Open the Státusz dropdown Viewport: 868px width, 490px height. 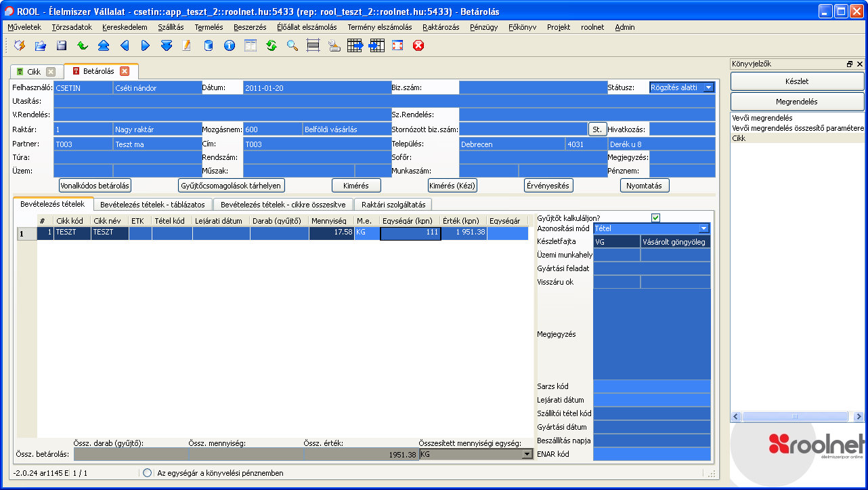pyautogui.click(x=708, y=87)
